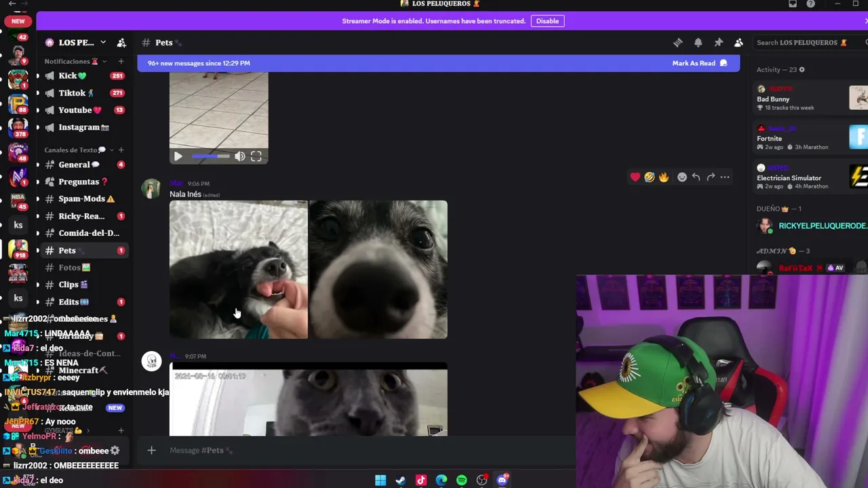This screenshot has height=488, width=868.
Task: Mute the video volume
Action: coord(240,157)
